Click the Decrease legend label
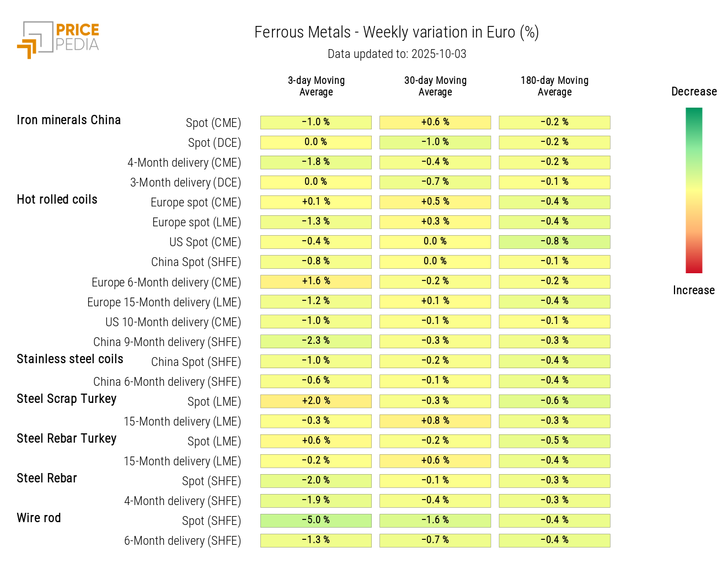 pos(694,92)
